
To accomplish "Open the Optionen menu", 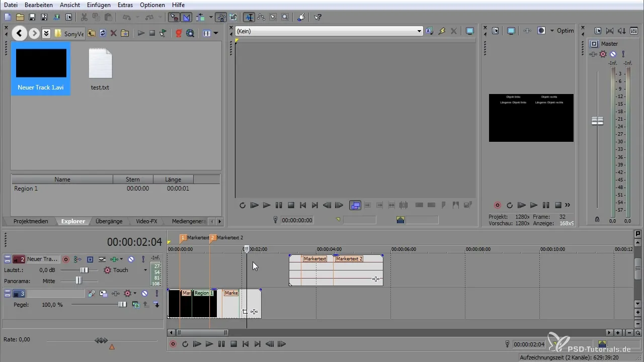I will tap(152, 5).
